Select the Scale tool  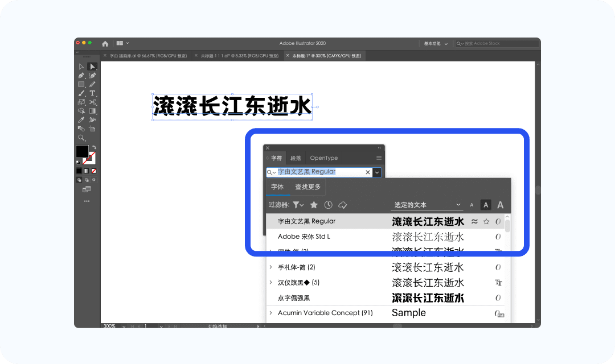pos(81,102)
